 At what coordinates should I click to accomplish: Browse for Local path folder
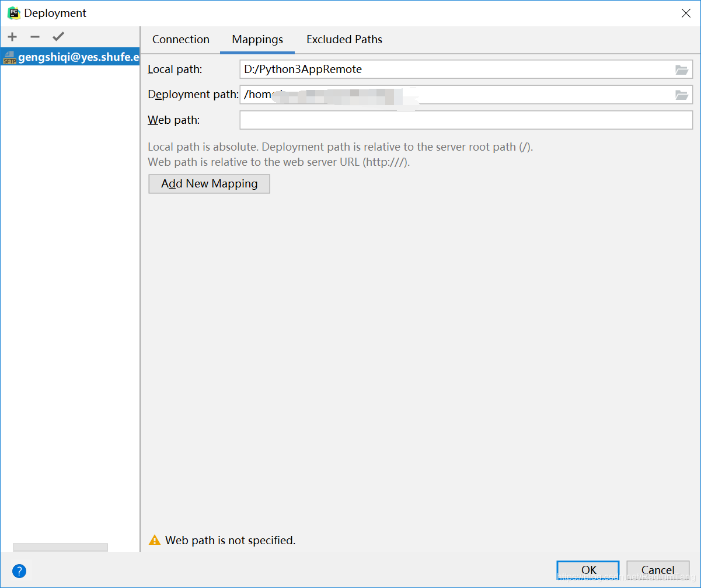click(681, 69)
